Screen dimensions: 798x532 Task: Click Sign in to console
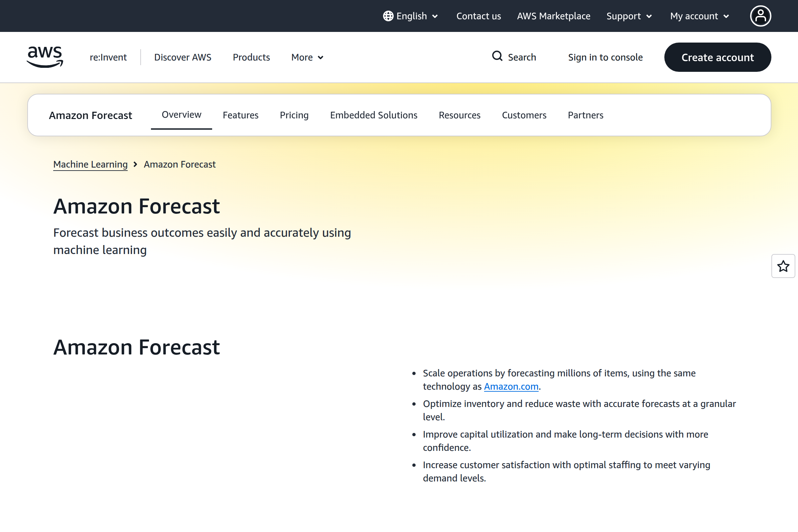[x=605, y=57]
